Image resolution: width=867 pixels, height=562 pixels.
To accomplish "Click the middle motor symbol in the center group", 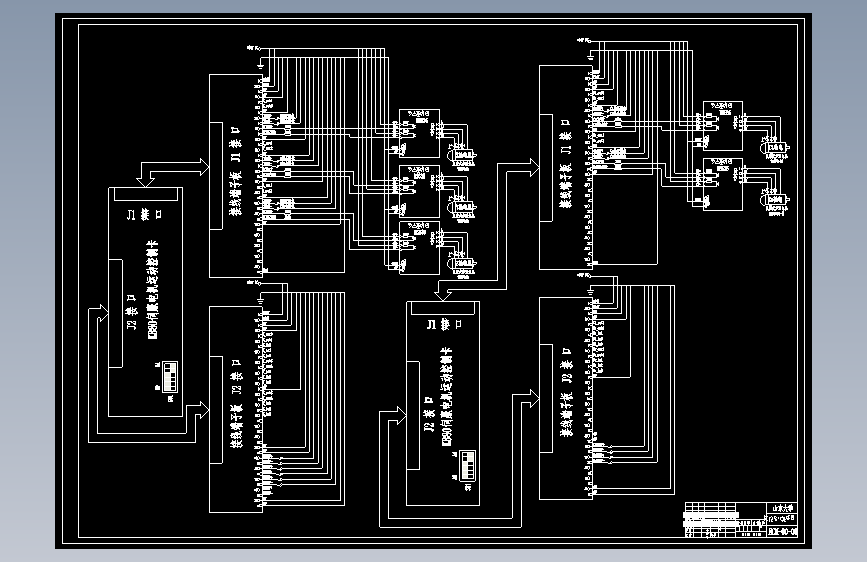I will tap(461, 208).
